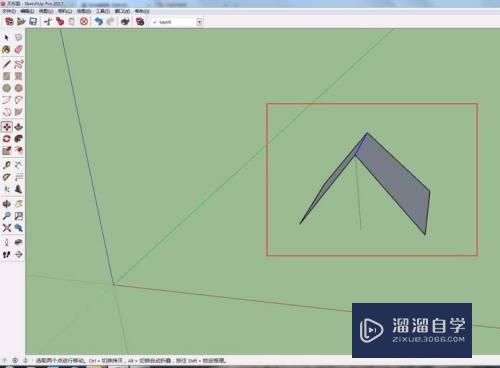Open a file using the toolbar folder icon
This screenshot has width=500, height=368.
pos(21,22)
